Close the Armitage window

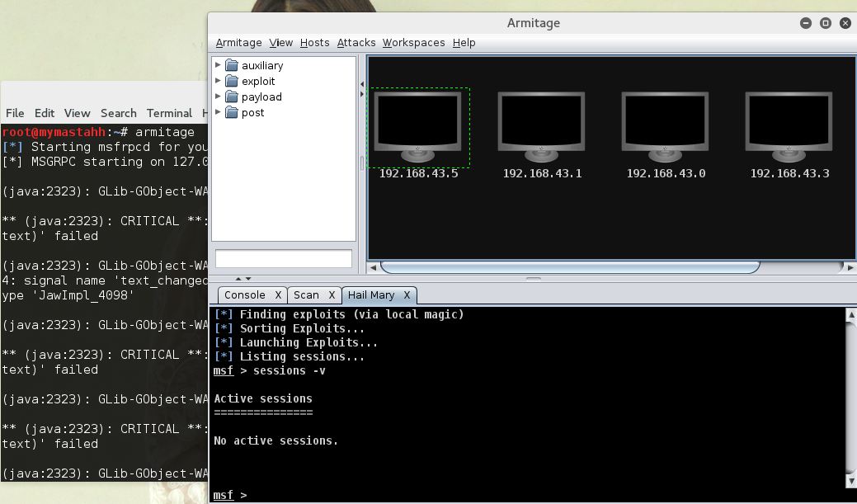click(x=845, y=23)
